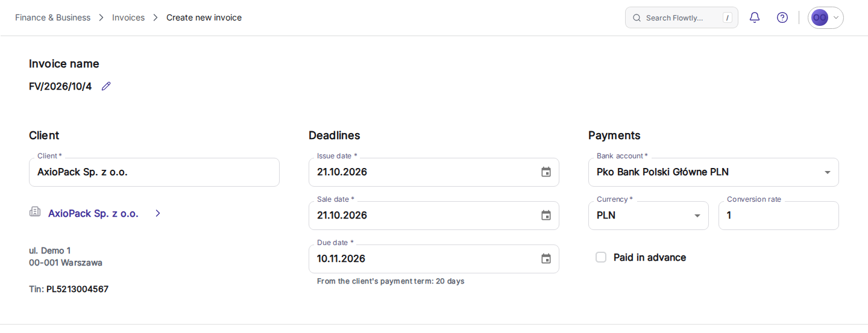Navigate to Invoices breadcrumb

(x=128, y=17)
